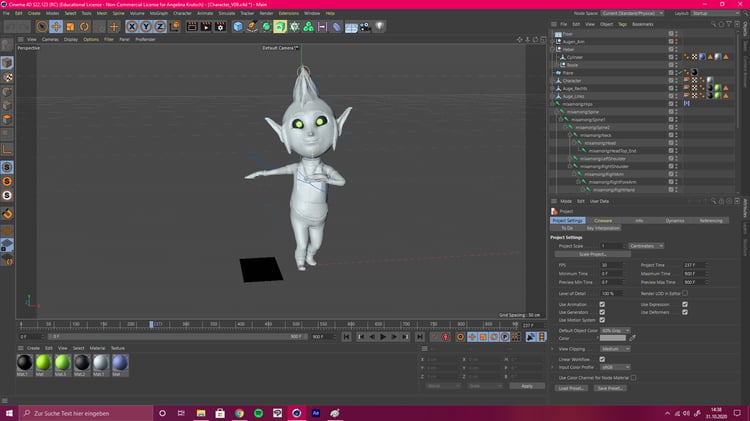Viewport: 750px width, 421px height.
Task: Open Default Object Color dropdown
Action: click(615, 331)
